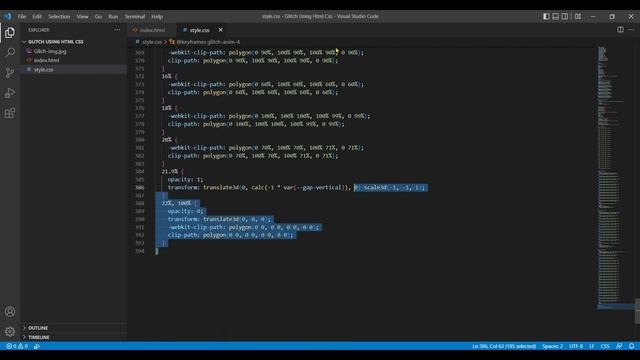
Task: Open Explorer views and more actions menu
Action: tap(117, 30)
